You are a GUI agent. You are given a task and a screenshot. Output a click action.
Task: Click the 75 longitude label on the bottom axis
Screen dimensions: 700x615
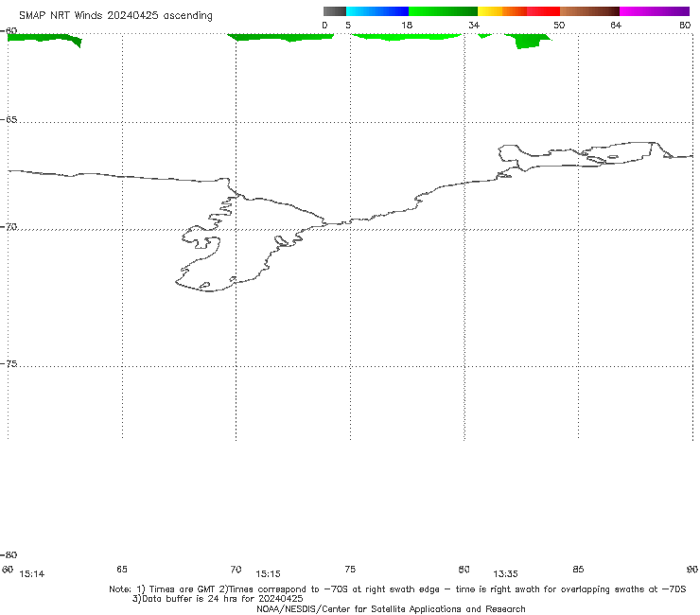350,570
